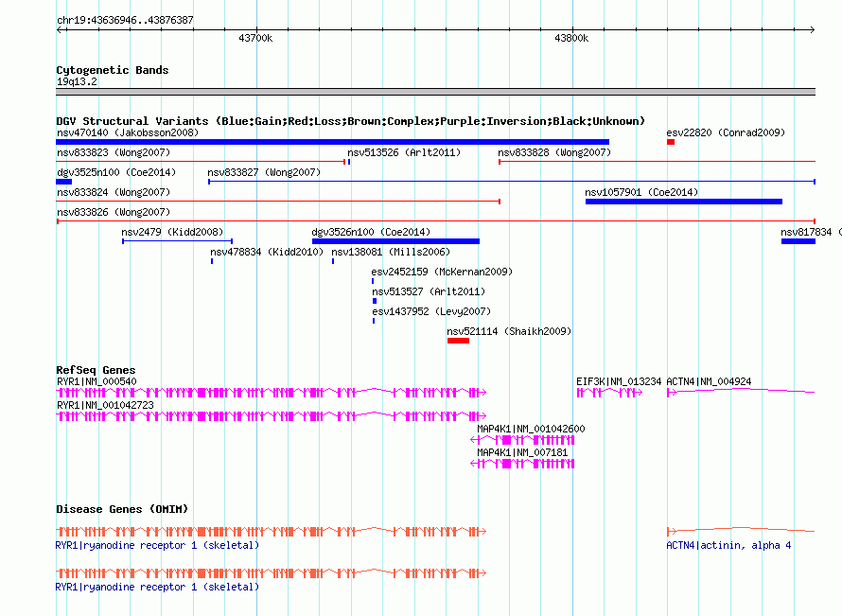Screen dimensions: 842x616
Task: Select the dgv3526n100 (Coe2014) blue bar
Action: (x=395, y=241)
